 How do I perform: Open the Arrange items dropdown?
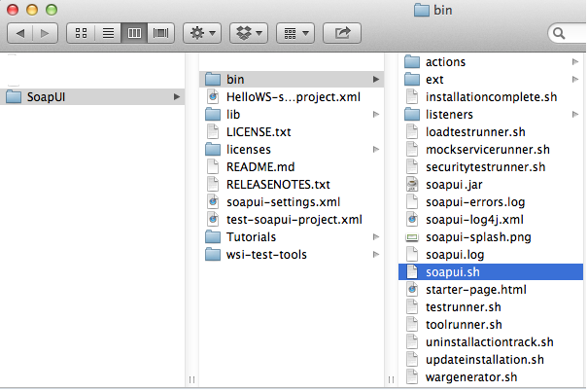295,33
